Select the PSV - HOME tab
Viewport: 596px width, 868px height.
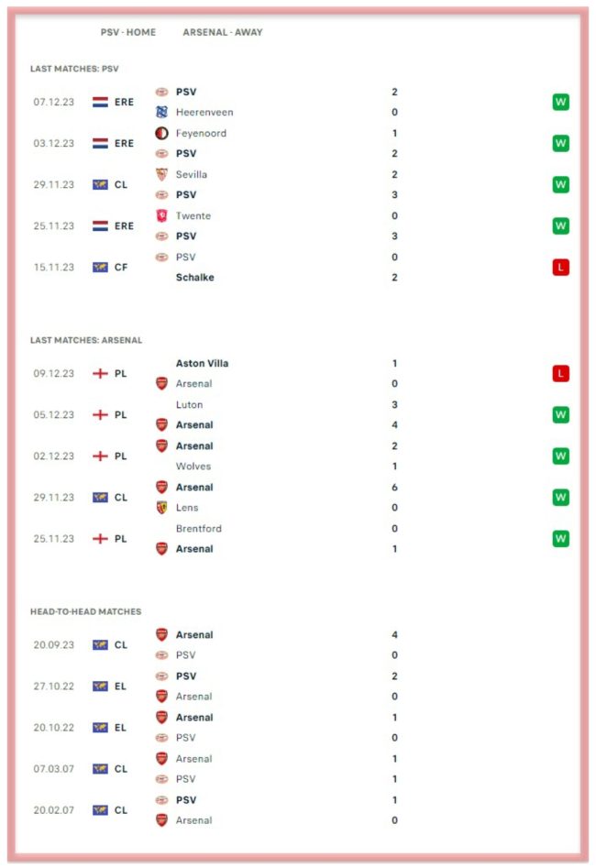click(x=128, y=32)
